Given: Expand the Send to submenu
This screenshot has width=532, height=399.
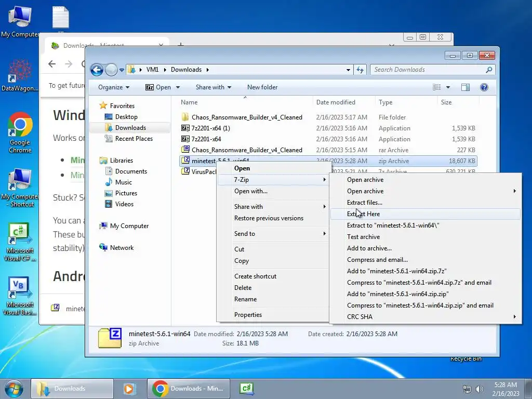Looking at the screenshot, I should pyautogui.click(x=273, y=234).
